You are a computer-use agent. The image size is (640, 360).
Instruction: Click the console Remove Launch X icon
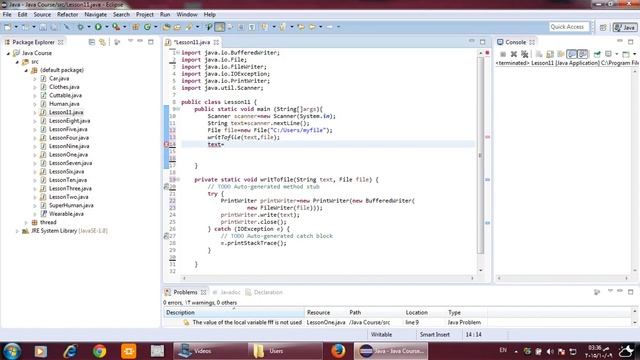(514, 54)
